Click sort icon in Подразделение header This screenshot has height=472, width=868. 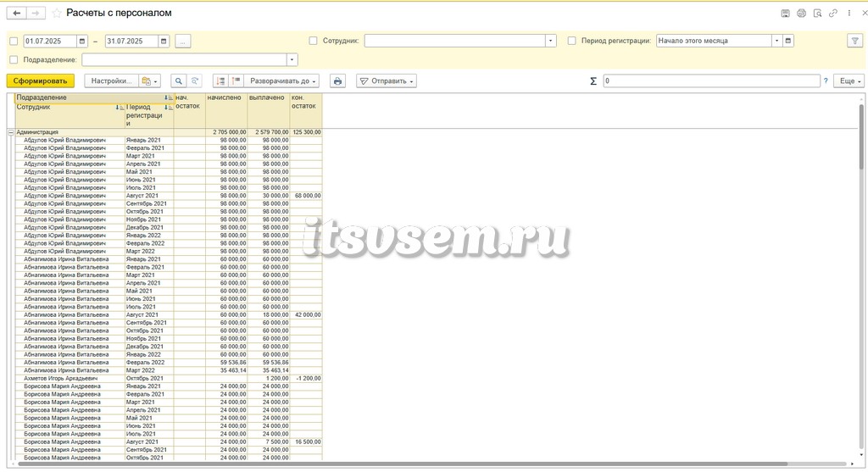167,98
